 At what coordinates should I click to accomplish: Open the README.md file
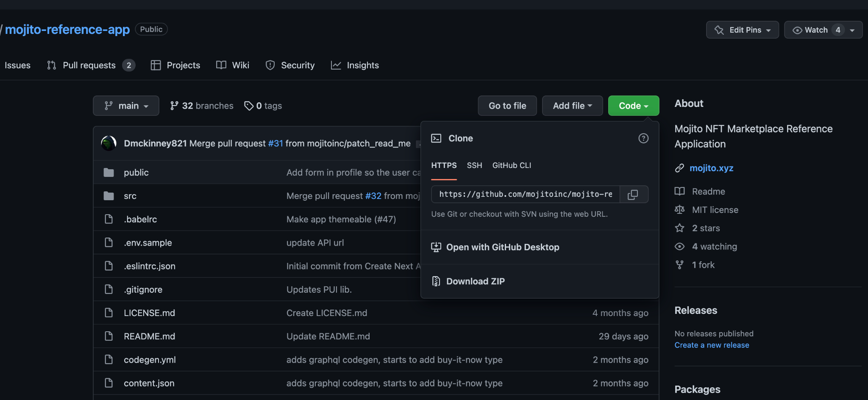(149, 336)
